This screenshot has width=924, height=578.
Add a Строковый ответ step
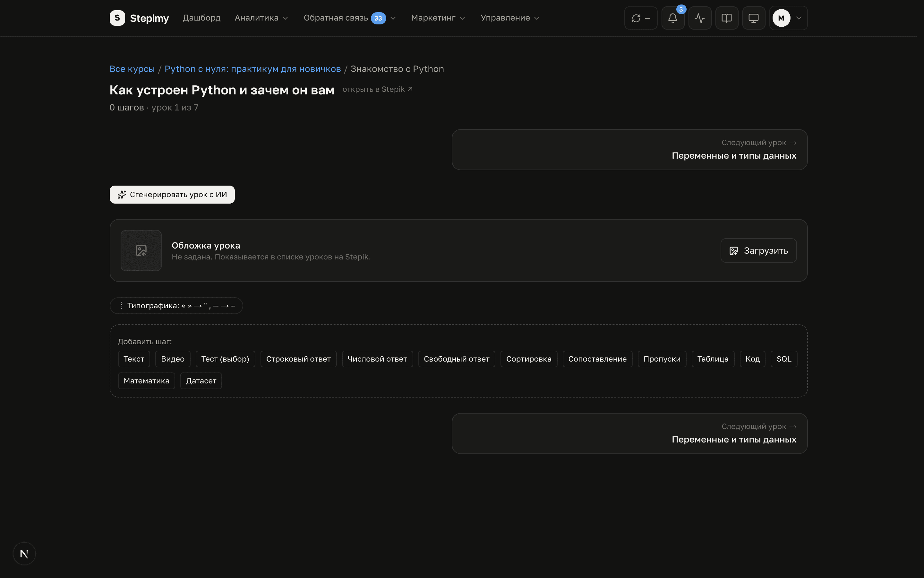tap(298, 359)
